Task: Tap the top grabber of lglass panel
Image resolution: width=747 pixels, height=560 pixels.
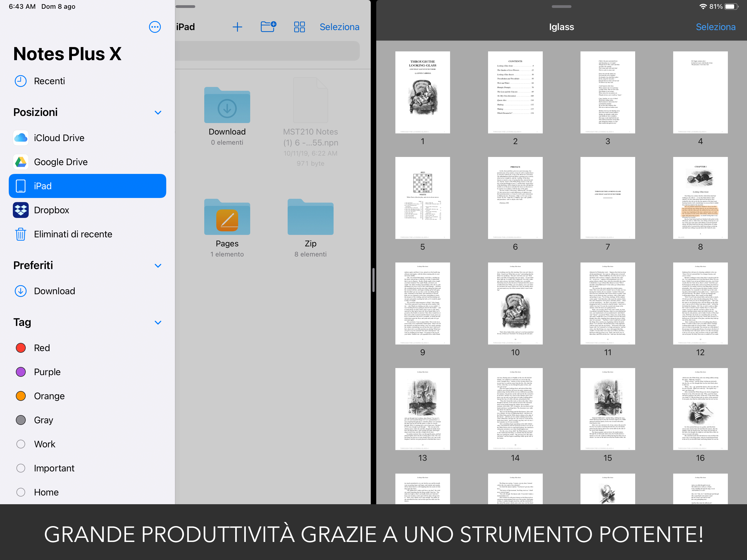Action: tap(561, 6)
